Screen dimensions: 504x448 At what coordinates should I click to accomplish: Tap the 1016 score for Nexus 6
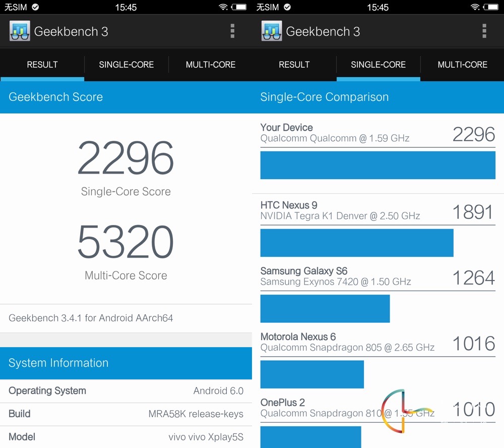pos(473,344)
